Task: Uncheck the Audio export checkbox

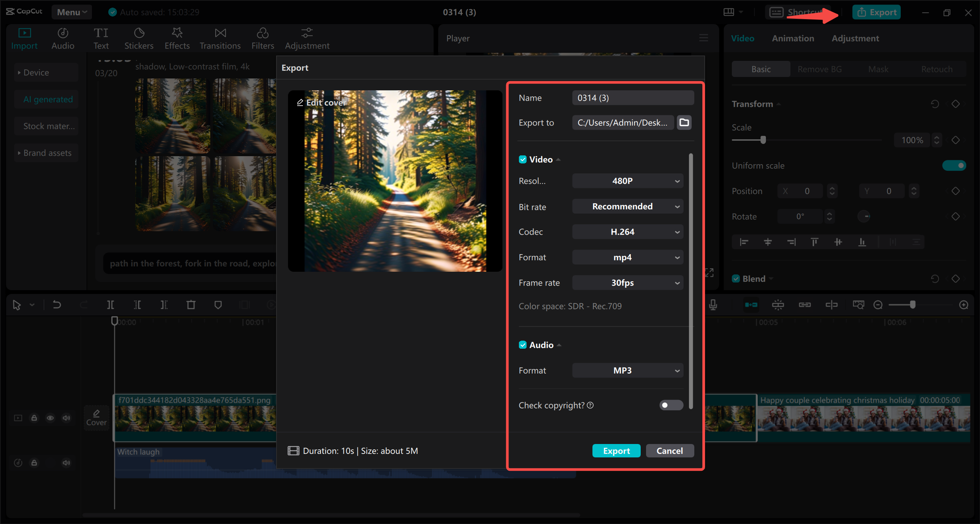Action: [523, 344]
